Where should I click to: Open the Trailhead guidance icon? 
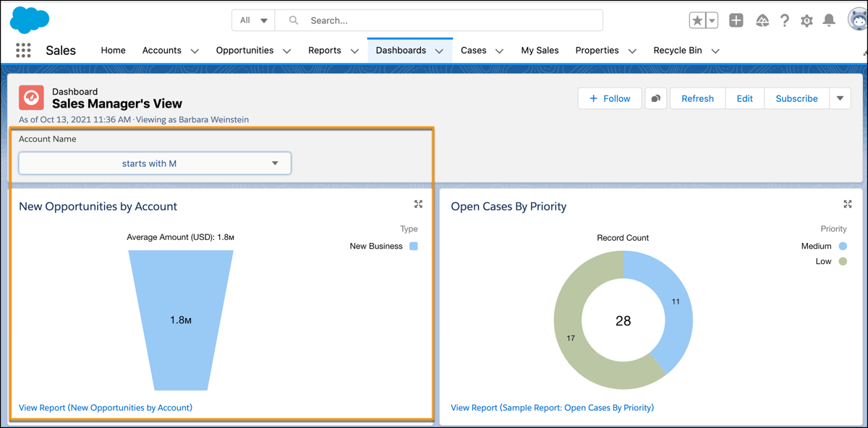(762, 21)
